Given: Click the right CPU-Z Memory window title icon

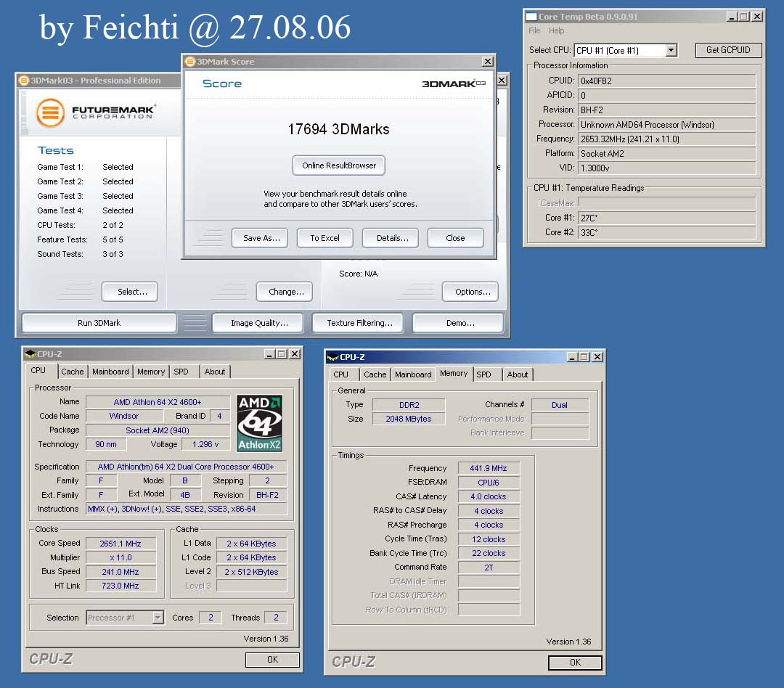Looking at the screenshot, I should (x=332, y=357).
